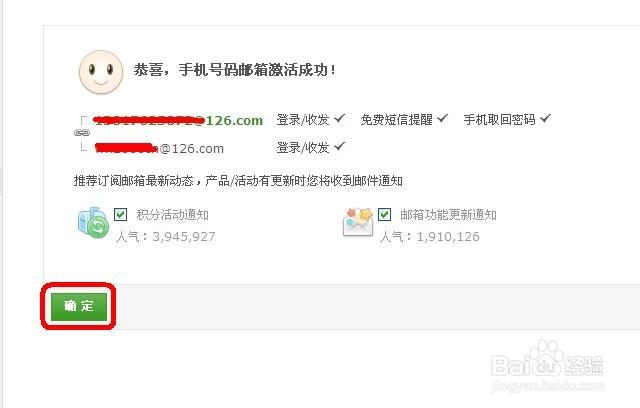Click the 免费短信提醒 feature label
640x408 pixels.
point(396,120)
